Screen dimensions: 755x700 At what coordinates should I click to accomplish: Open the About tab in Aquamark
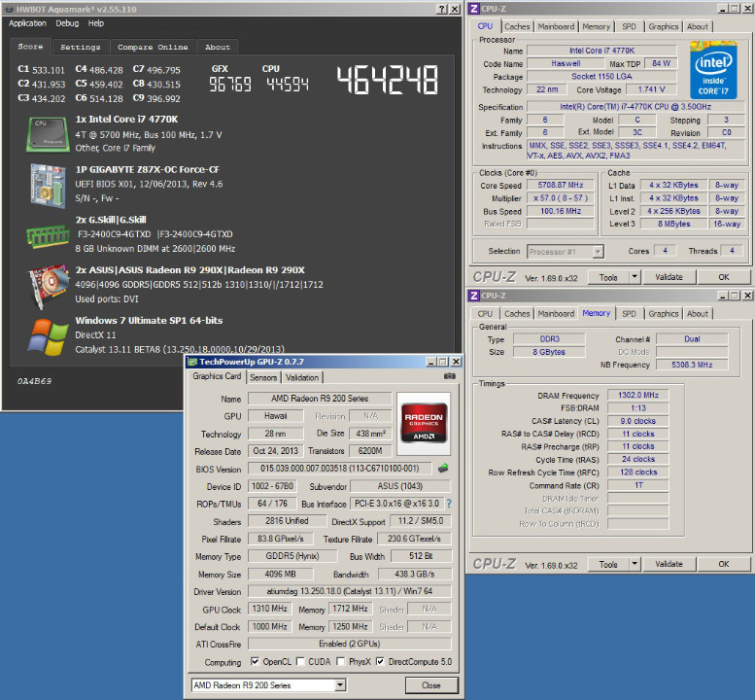218,48
